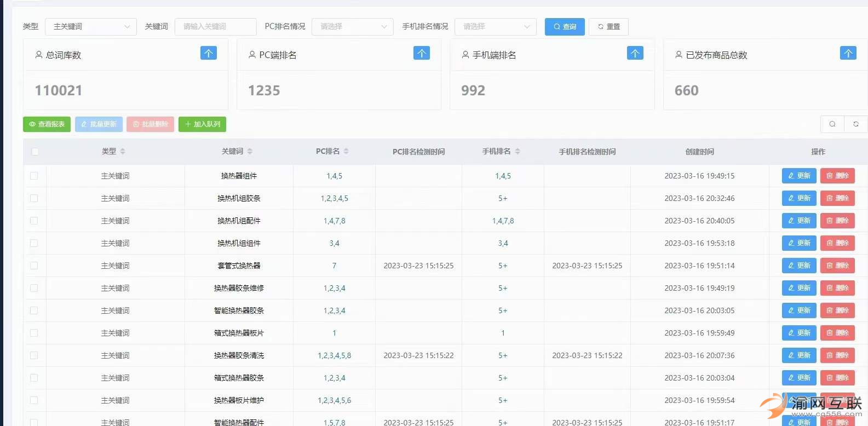
Task: Click the up arrow icon on PC端排名 card
Action: (x=421, y=53)
